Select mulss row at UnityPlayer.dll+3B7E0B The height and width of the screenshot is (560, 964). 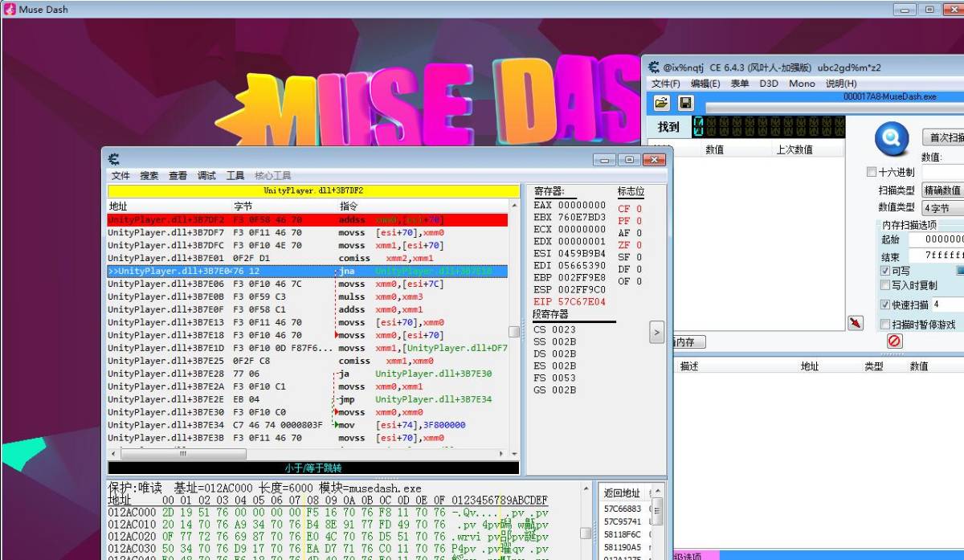308,297
